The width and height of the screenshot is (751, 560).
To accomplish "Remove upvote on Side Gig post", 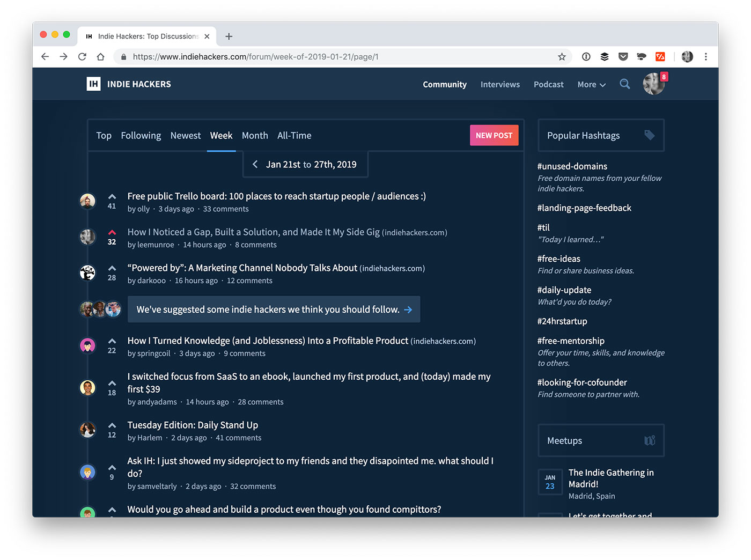I will (112, 233).
